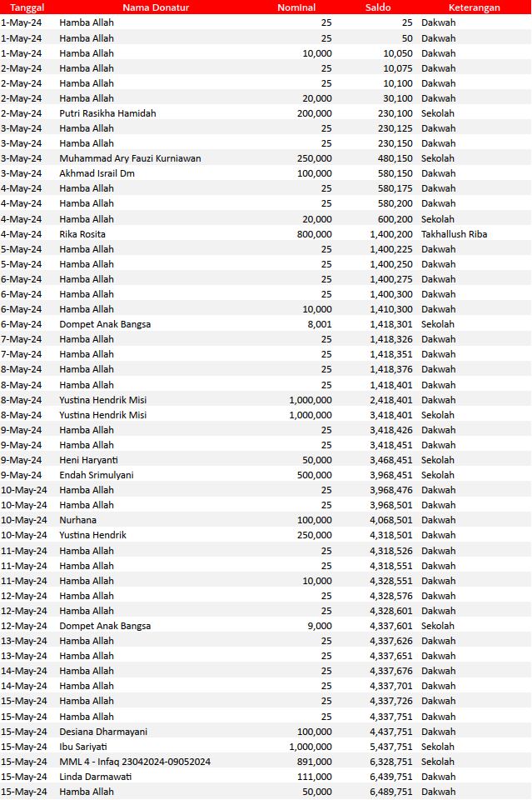Select the Akhmad Israil Dm cell
This screenshot has height=800, width=532.
97,173
